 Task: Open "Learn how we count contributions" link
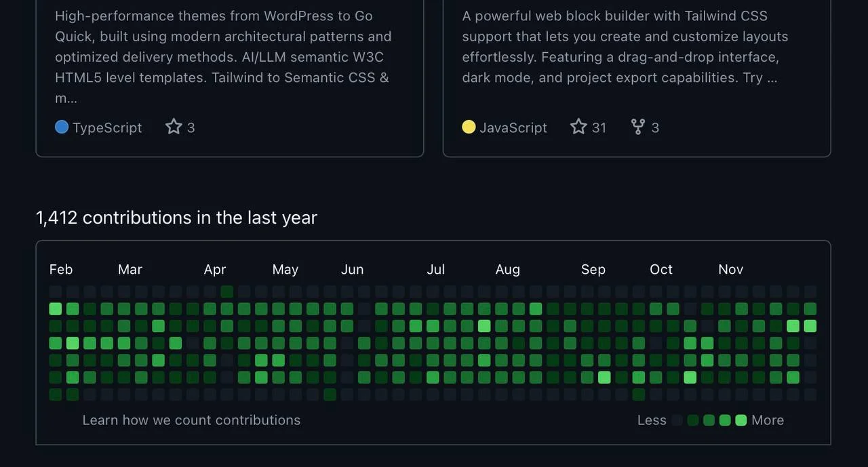point(191,420)
